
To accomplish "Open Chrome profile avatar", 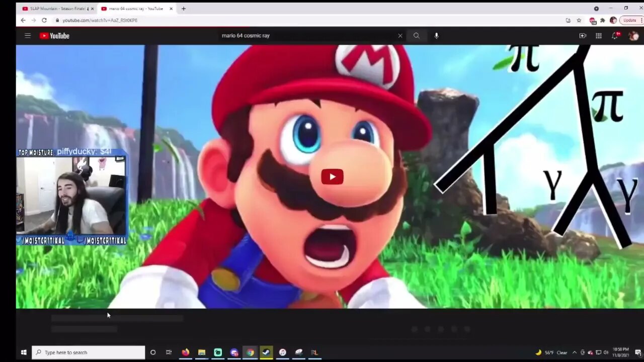I will point(613,20).
